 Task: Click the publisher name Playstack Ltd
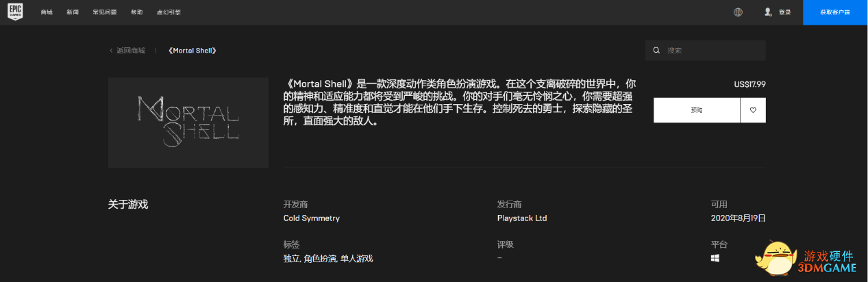[x=522, y=218]
